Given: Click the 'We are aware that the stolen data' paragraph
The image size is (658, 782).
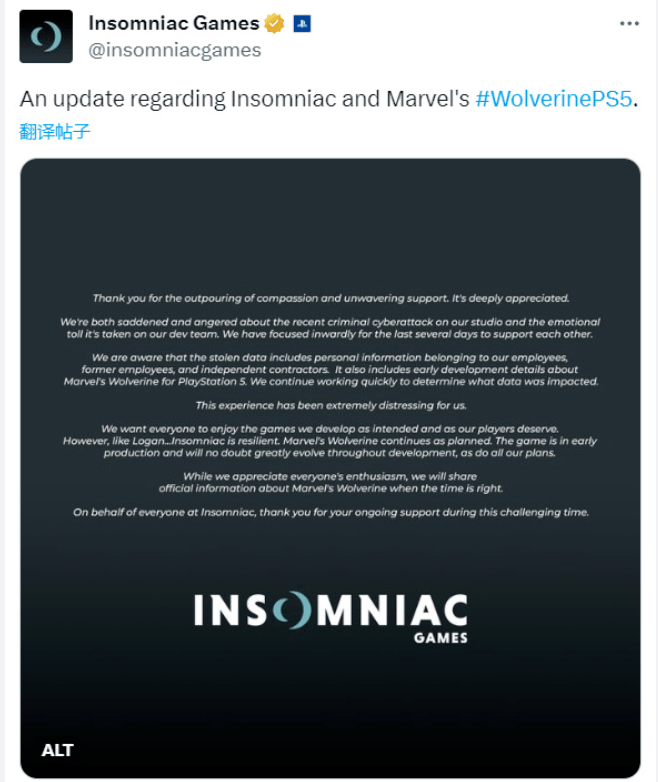Looking at the screenshot, I should (330, 369).
